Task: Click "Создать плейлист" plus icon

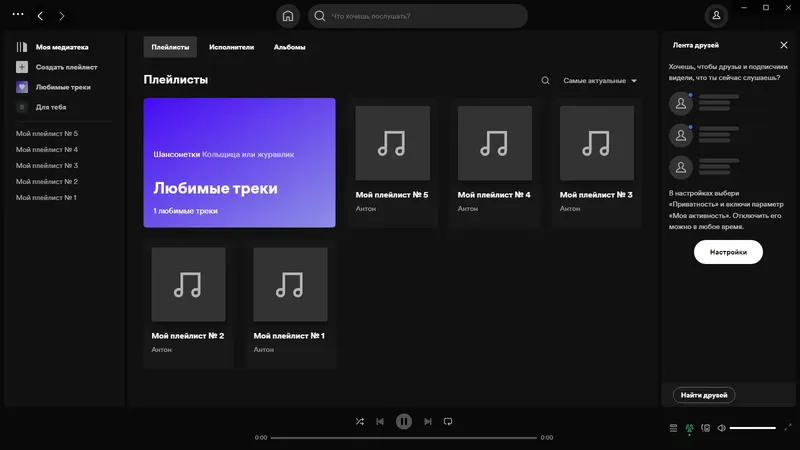Action: tap(22, 67)
